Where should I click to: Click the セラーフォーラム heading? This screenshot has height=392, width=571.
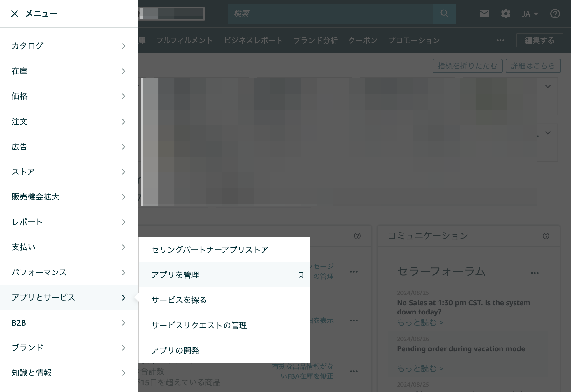tap(441, 271)
